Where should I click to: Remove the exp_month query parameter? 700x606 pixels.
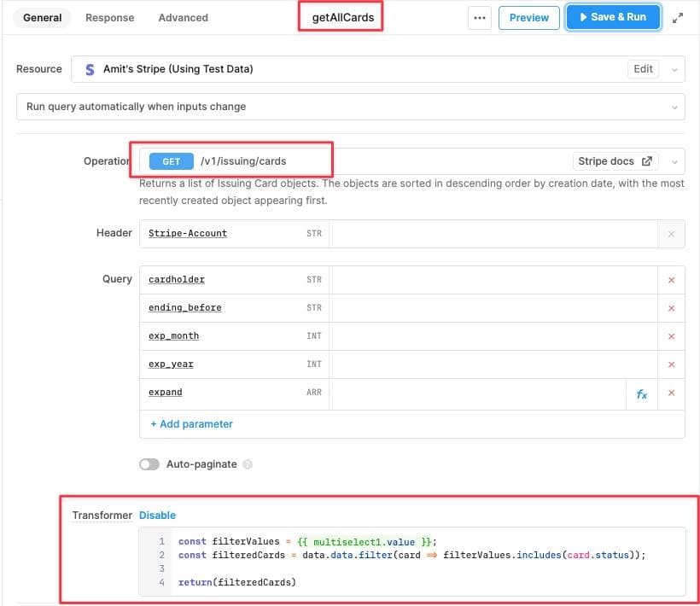[670, 335]
